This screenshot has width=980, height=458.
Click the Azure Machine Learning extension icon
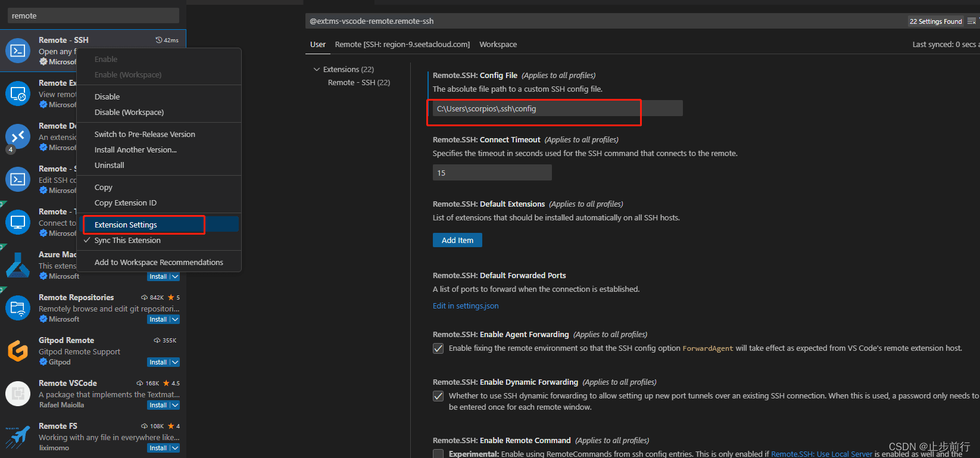coord(18,265)
